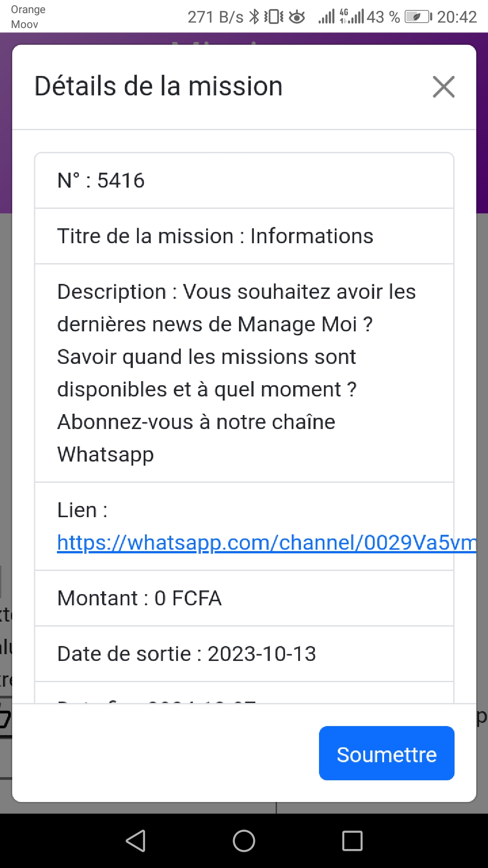Tap the Android back navigation icon
This screenshot has width=488, height=868.
point(136,841)
